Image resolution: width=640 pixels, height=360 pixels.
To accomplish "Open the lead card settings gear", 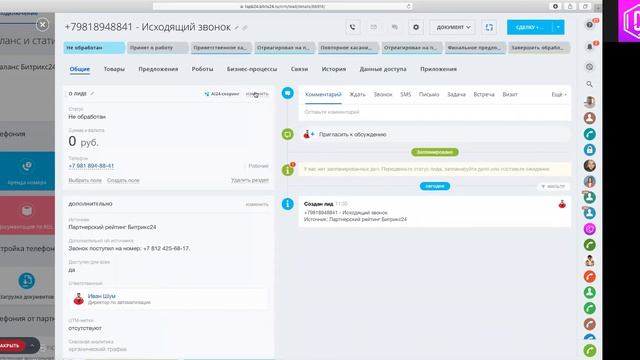I will [416, 27].
